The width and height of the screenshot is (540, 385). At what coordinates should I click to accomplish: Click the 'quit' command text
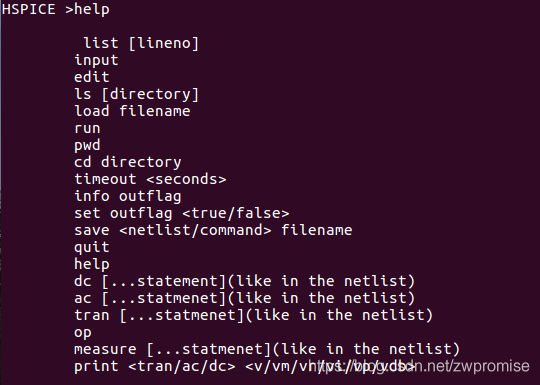(x=92, y=247)
